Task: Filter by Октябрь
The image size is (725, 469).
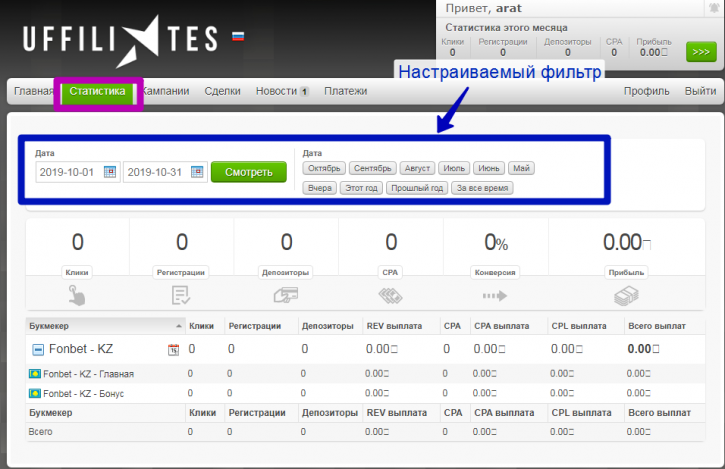Action: [324, 168]
